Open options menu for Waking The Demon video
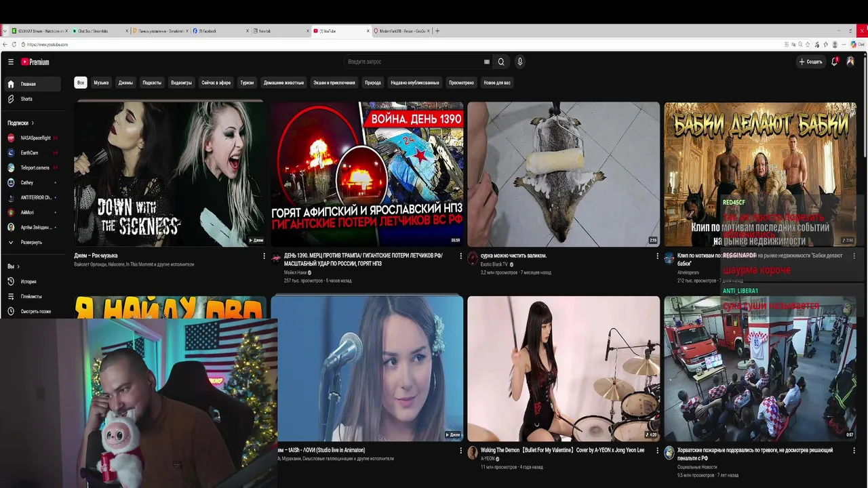This screenshot has width=868, height=488. pos(657,450)
